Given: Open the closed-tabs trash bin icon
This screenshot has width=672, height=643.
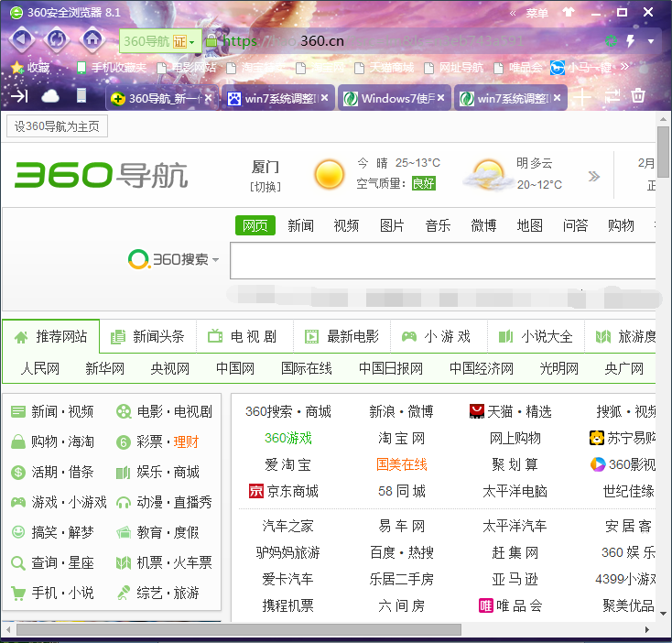Looking at the screenshot, I should [638, 95].
